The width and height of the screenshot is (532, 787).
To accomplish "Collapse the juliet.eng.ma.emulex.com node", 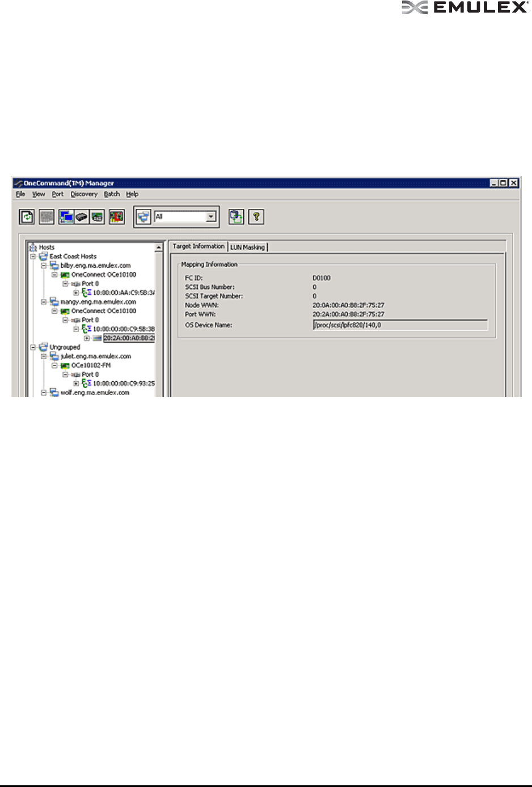I will tap(44, 356).
